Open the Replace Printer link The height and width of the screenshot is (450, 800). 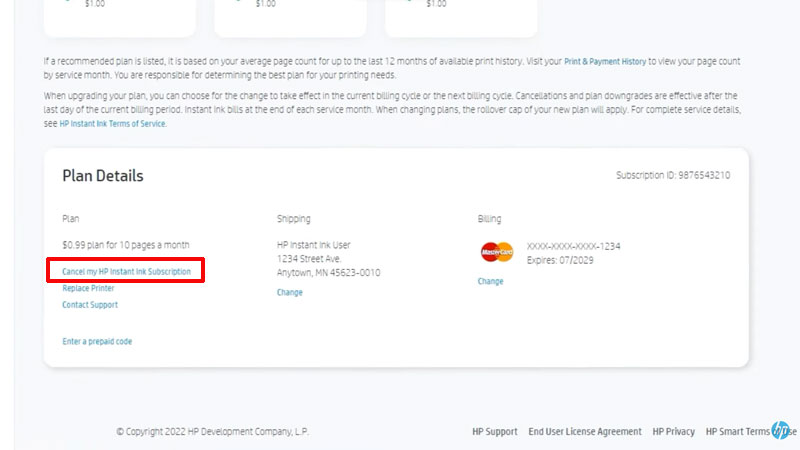pos(88,288)
